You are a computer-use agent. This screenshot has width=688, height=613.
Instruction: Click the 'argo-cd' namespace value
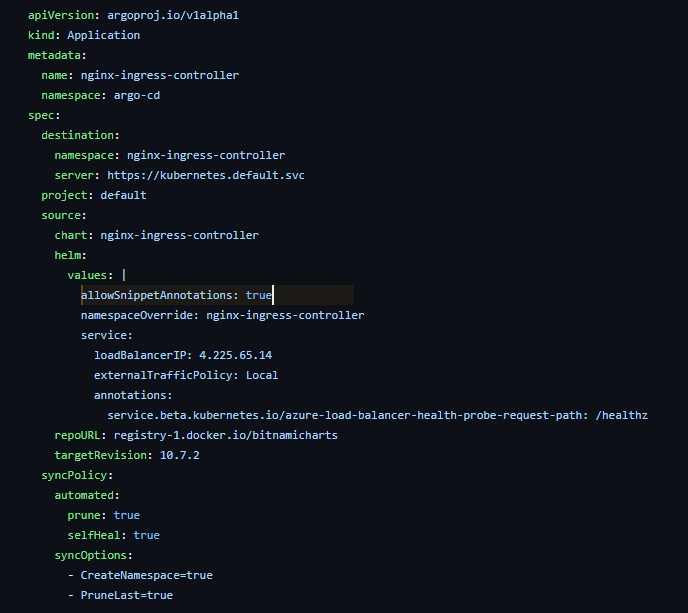coord(137,95)
